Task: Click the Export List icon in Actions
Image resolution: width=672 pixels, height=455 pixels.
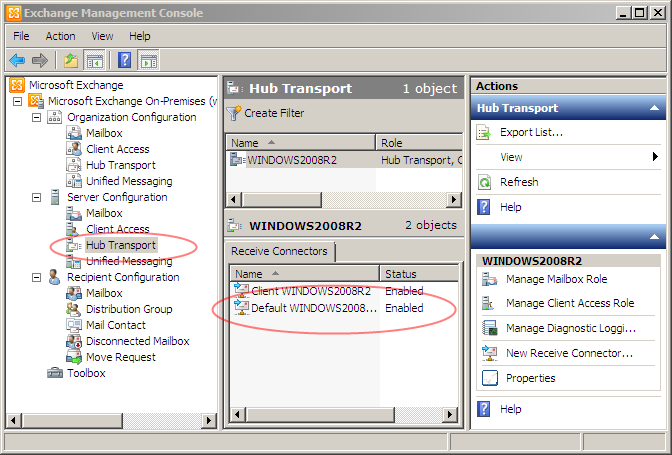Action: [485, 132]
